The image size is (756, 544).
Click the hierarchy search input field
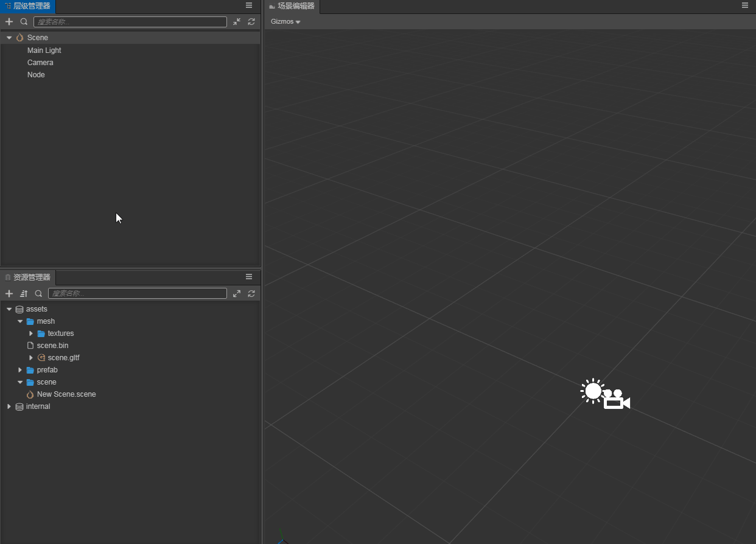130,22
